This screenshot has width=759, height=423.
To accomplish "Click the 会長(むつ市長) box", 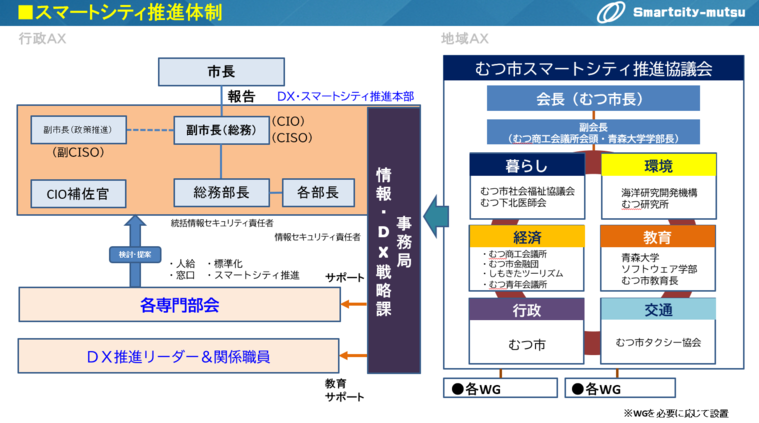I will 593,99.
